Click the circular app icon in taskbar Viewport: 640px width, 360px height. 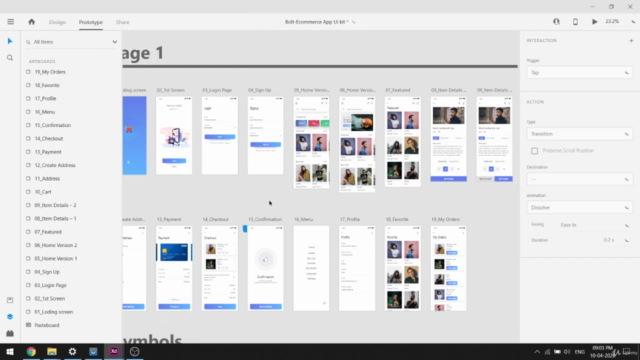[x=134, y=351]
